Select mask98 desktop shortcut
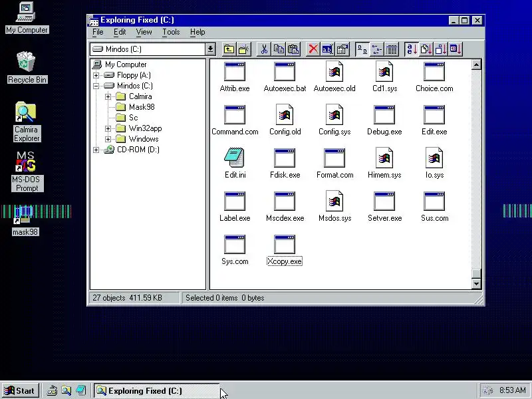 (x=25, y=221)
